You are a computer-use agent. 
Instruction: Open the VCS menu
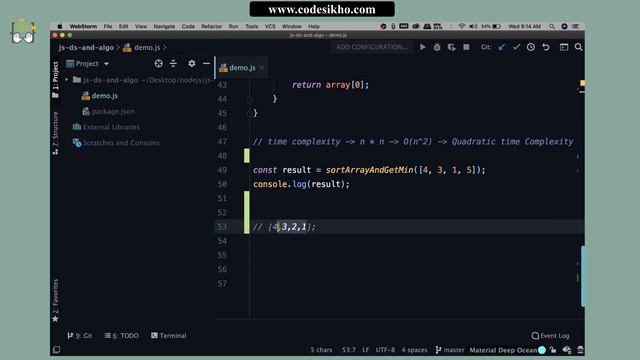coord(270,26)
